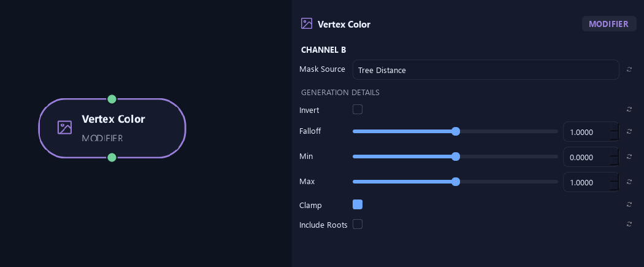Click the Falloff value stepper arrows

pyautogui.click(x=615, y=132)
